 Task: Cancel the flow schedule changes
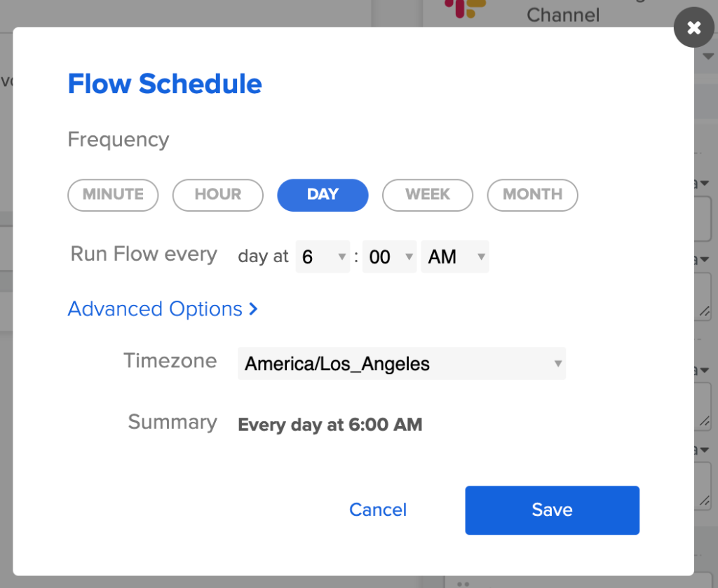click(x=378, y=510)
